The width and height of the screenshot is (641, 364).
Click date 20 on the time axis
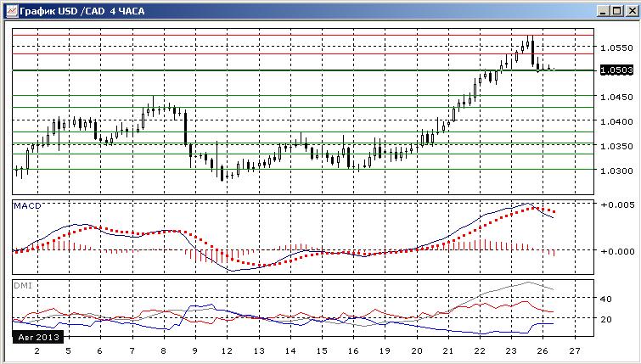click(417, 351)
